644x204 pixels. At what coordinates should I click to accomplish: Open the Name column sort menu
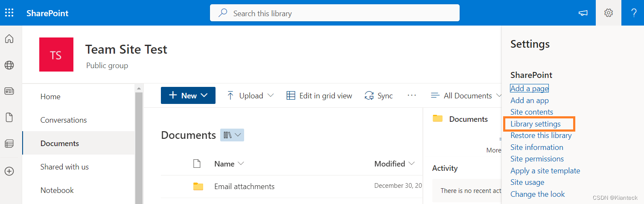(x=229, y=164)
